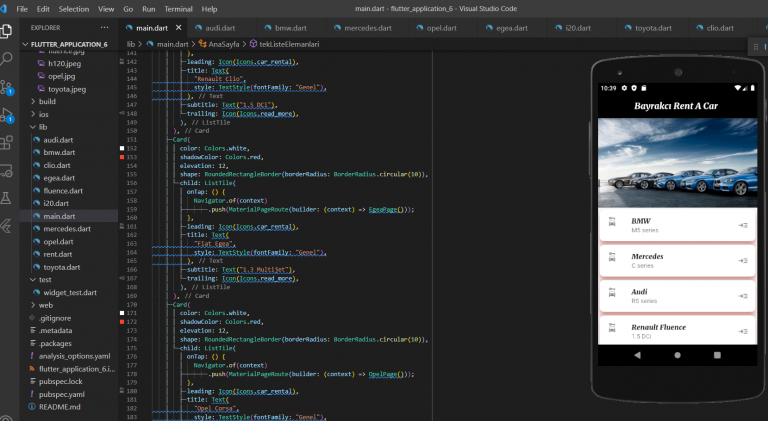Screen dimensions: 768x421
Task: Expand the build folder
Action: pyautogui.click(x=47, y=101)
